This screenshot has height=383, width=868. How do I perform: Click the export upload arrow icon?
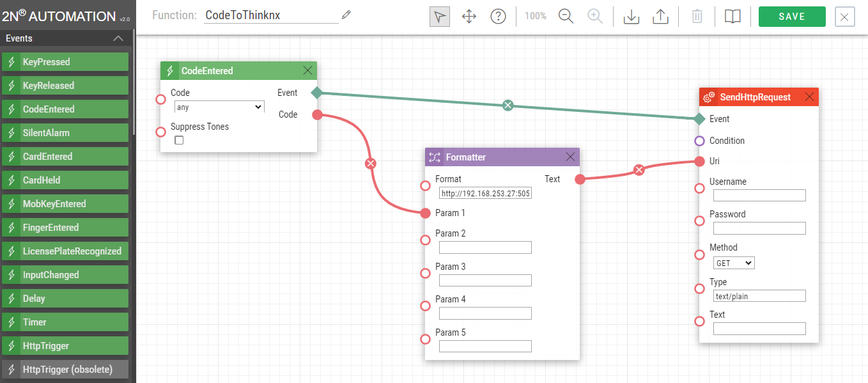pos(660,17)
